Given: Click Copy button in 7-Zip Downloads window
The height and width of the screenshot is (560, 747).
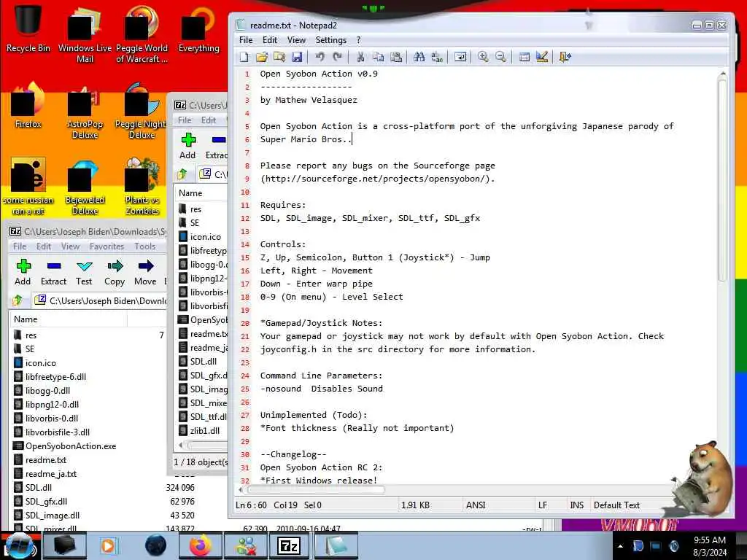Looking at the screenshot, I should 115,273.
